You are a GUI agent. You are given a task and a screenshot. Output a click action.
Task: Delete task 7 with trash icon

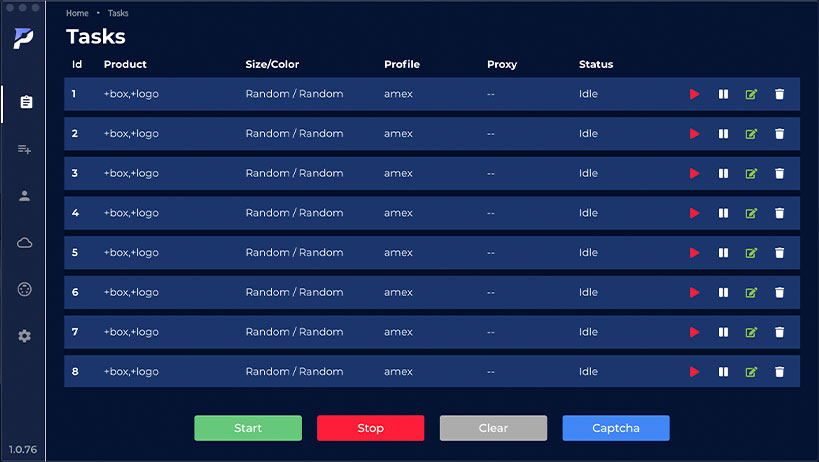pos(779,332)
